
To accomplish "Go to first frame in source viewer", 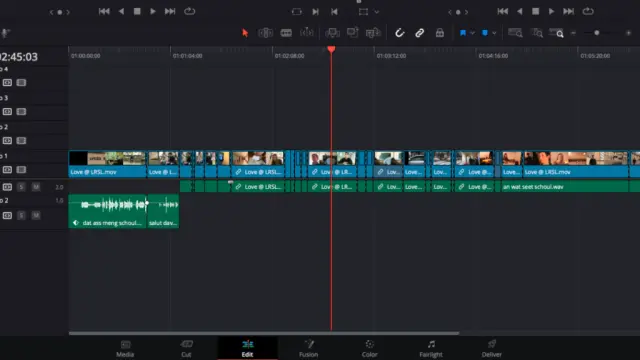I will pos(104,11).
